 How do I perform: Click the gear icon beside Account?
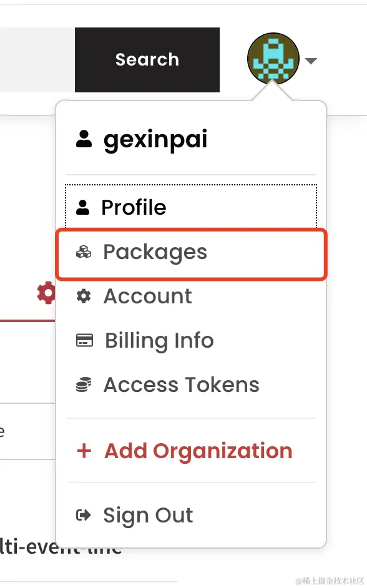pos(83,296)
